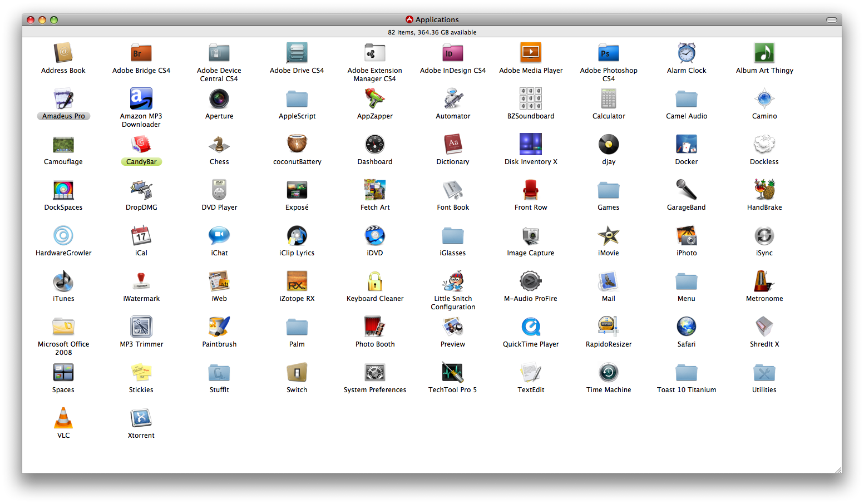This screenshot has height=504, width=864.
Task: Click the djay vinyl record icon
Action: pos(609,144)
